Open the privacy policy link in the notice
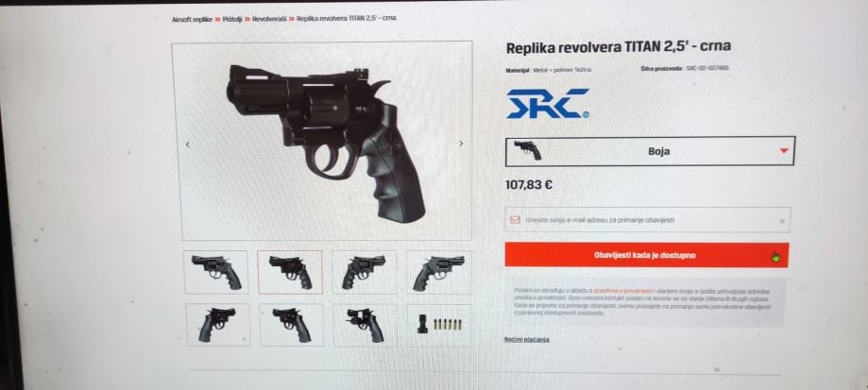Image resolution: width=868 pixels, height=390 pixels. (x=623, y=291)
